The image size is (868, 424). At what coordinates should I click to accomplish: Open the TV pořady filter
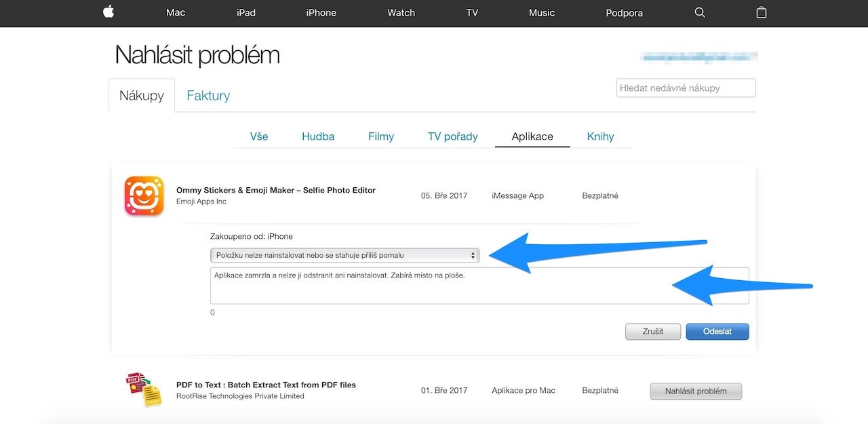(x=453, y=136)
